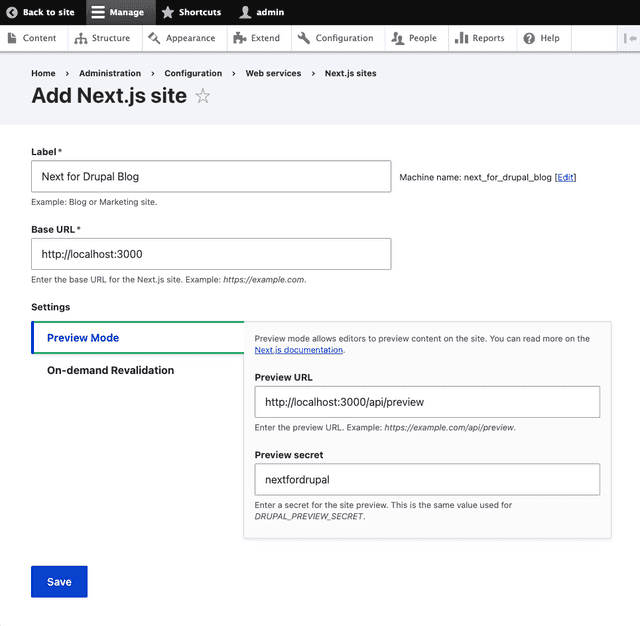Image resolution: width=640 pixels, height=626 pixels.
Task: Edit the machine name
Action: (565, 178)
